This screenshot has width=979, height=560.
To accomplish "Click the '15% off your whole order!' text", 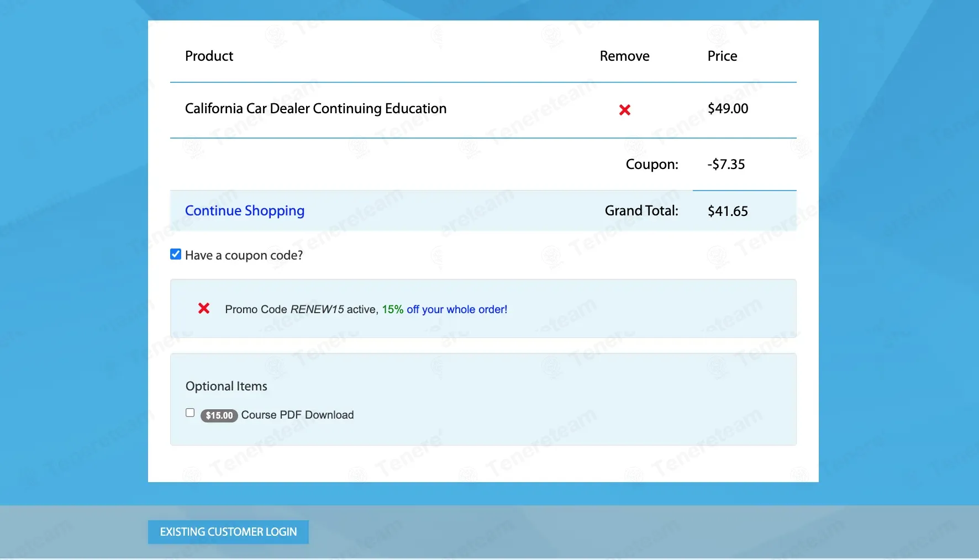I will [x=445, y=309].
